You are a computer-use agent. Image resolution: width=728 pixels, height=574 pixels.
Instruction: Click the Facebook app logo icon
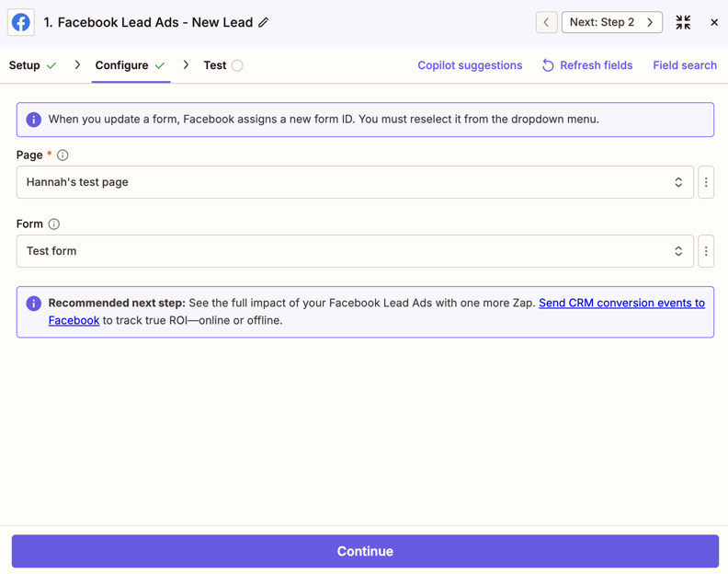click(x=21, y=22)
